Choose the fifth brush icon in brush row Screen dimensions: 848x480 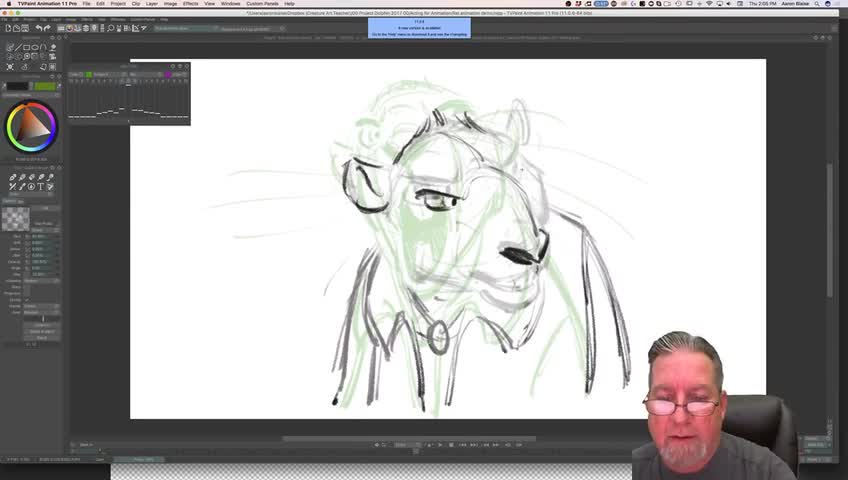[50, 177]
